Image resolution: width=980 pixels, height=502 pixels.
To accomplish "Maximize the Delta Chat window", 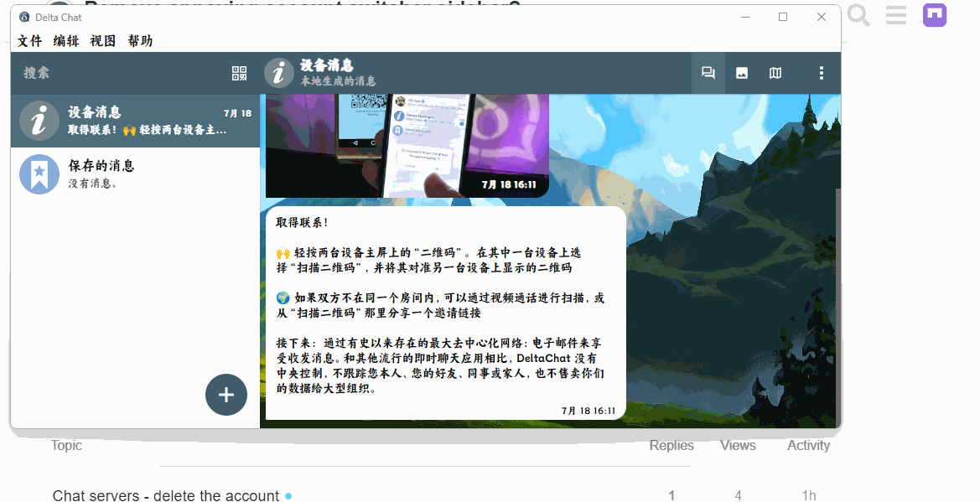I will pyautogui.click(x=783, y=18).
